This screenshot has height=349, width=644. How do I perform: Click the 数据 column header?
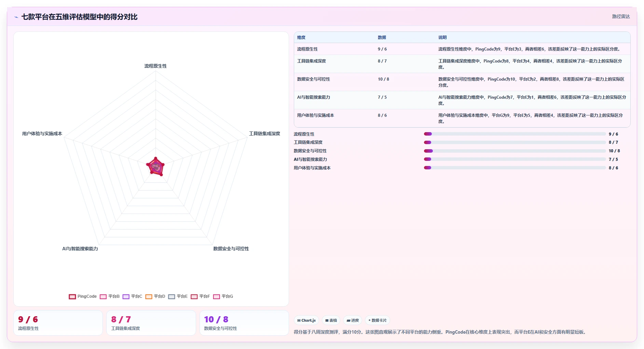point(382,38)
